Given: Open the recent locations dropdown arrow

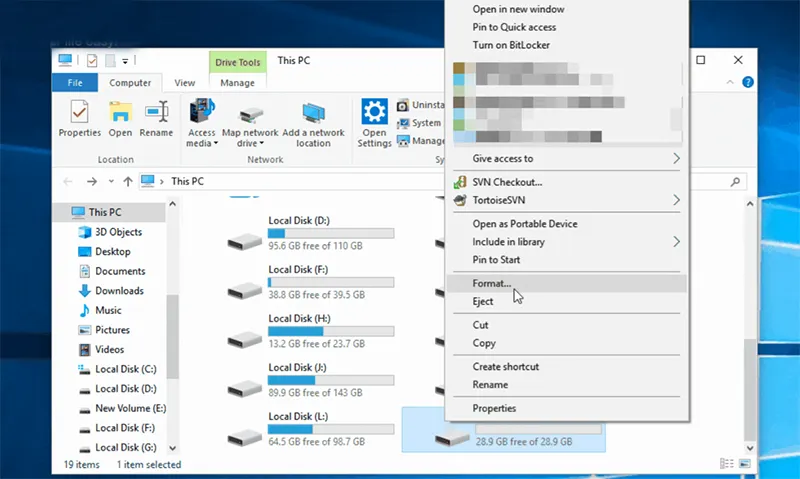Looking at the screenshot, I should pyautogui.click(x=111, y=182).
